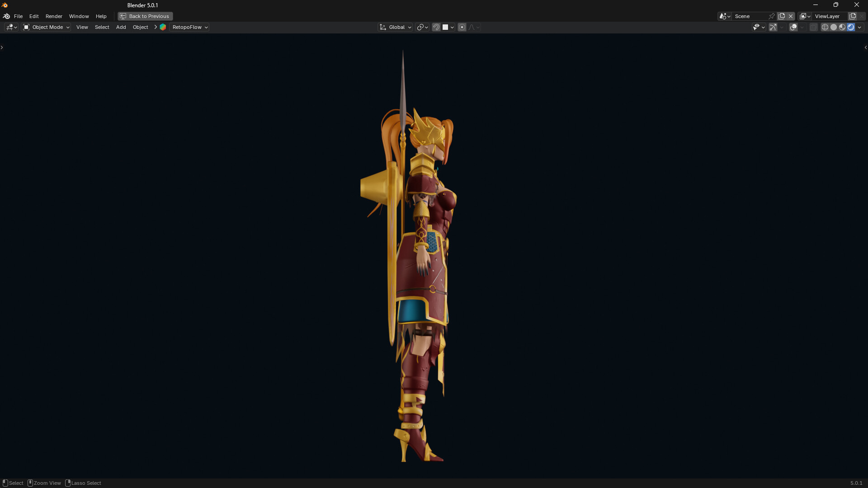Switch to solid viewport shading

pos(834,27)
